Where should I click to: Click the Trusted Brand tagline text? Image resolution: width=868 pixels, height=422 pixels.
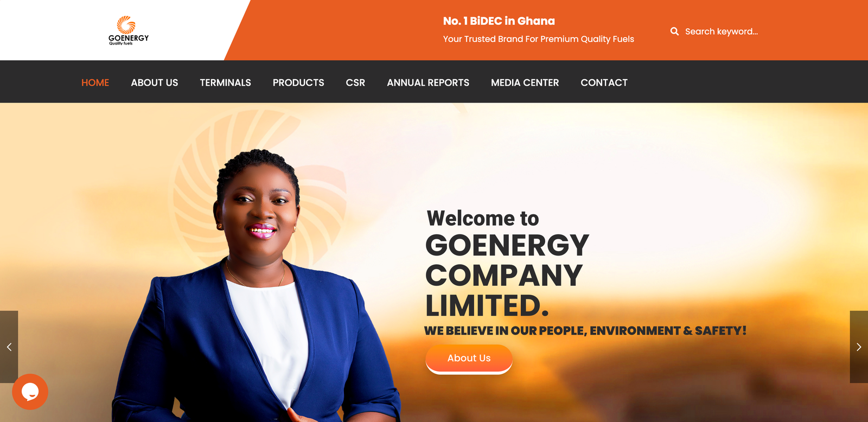point(538,39)
